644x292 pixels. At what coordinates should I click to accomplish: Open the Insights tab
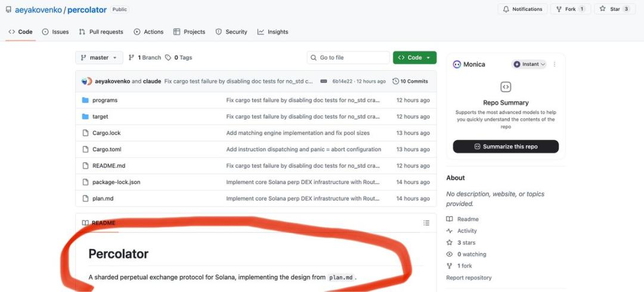pos(273,32)
